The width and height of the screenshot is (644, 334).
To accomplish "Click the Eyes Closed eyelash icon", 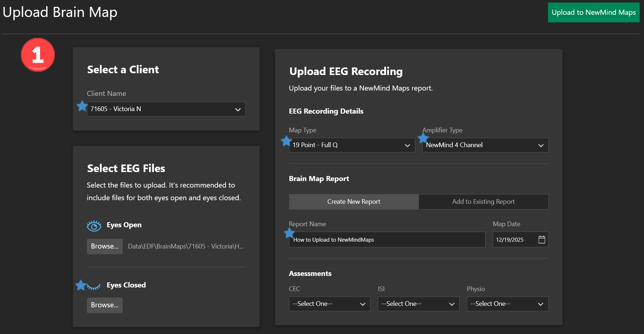I will (94, 287).
